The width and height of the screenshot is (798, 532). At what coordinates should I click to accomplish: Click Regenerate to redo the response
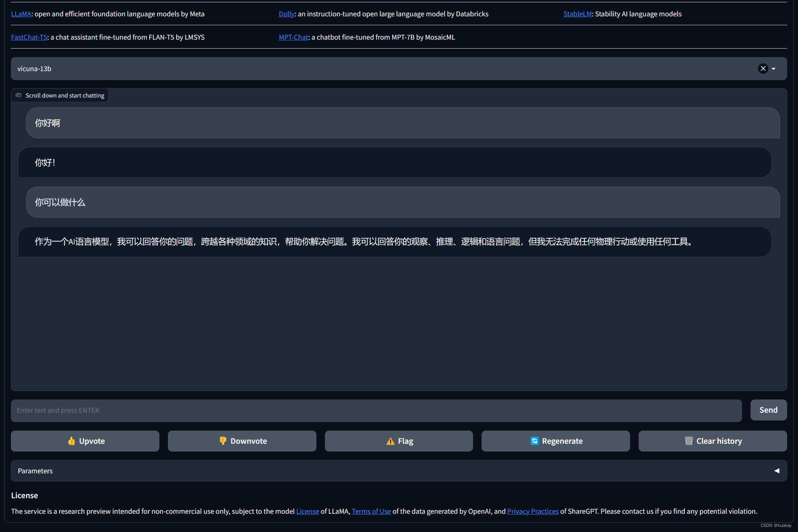tap(555, 441)
